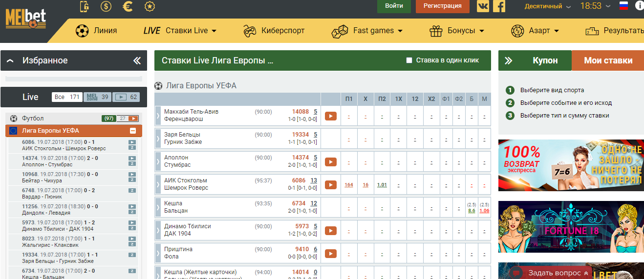The width and height of the screenshot is (644, 279).
Task: Click the gift icon for Бонусы
Action: point(436,31)
